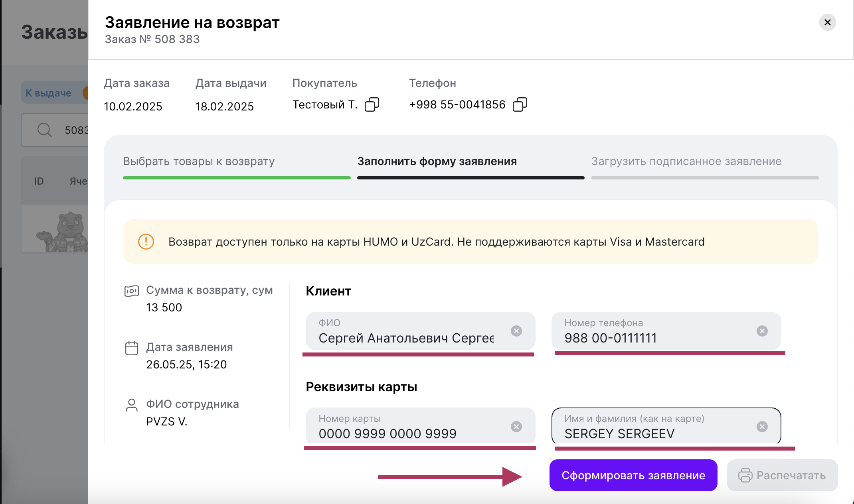Clear the ФИО field
This screenshot has width=854, height=504.
click(x=516, y=331)
